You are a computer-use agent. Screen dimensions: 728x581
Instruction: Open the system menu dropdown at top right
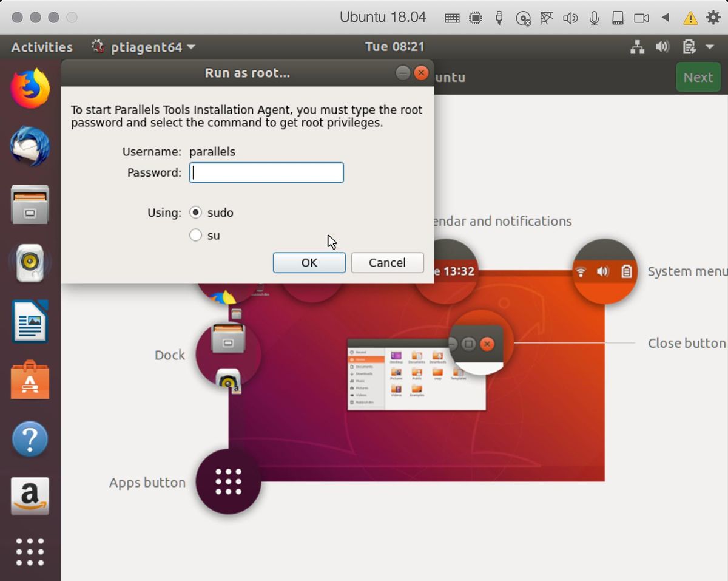click(x=710, y=47)
